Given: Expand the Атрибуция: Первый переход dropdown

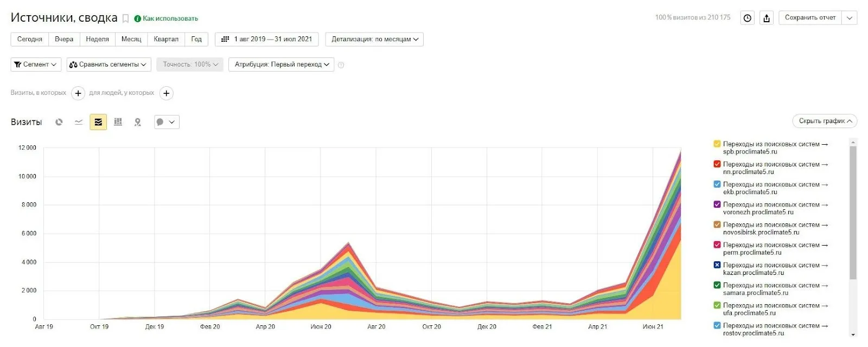Looking at the screenshot, I should (281, 65).
